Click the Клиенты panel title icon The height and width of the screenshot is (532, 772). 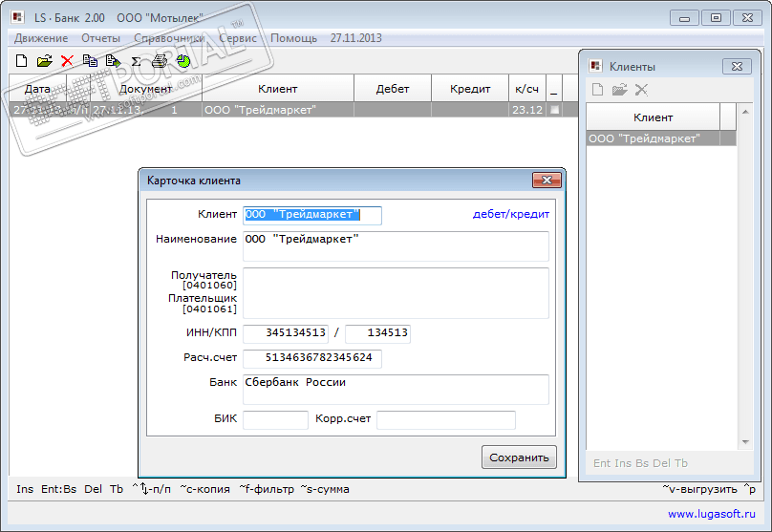596,66
